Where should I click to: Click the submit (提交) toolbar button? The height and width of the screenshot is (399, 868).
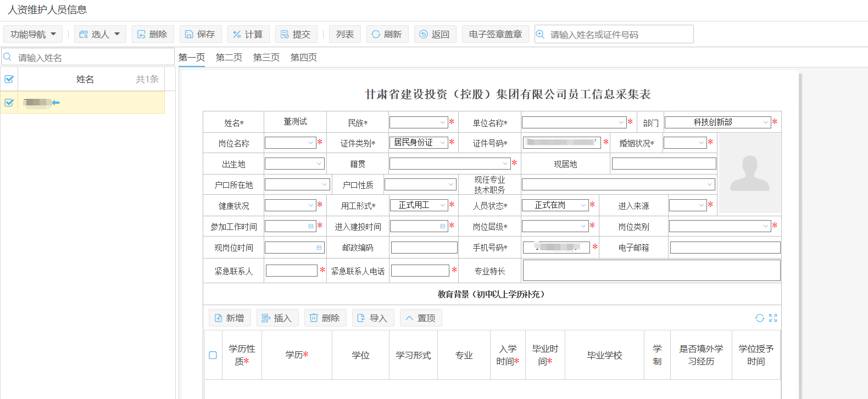pyautogui.click(x=296, y=34)
